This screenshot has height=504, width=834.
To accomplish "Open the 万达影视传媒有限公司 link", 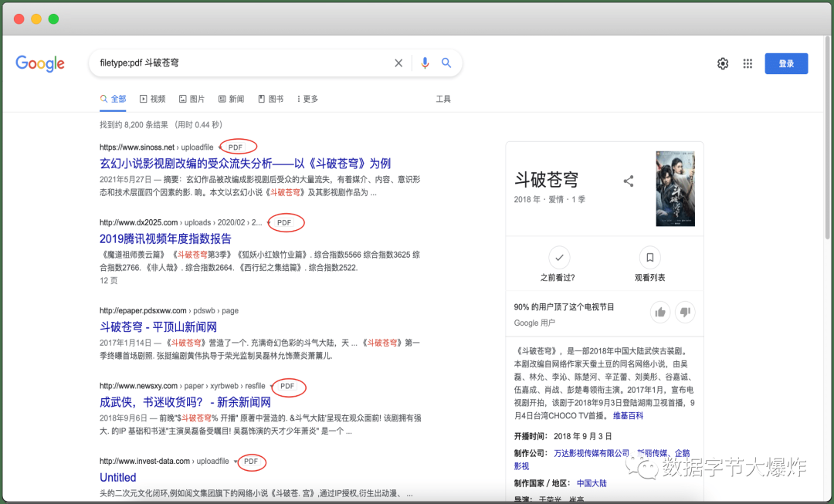I will (x=592, y=453).
